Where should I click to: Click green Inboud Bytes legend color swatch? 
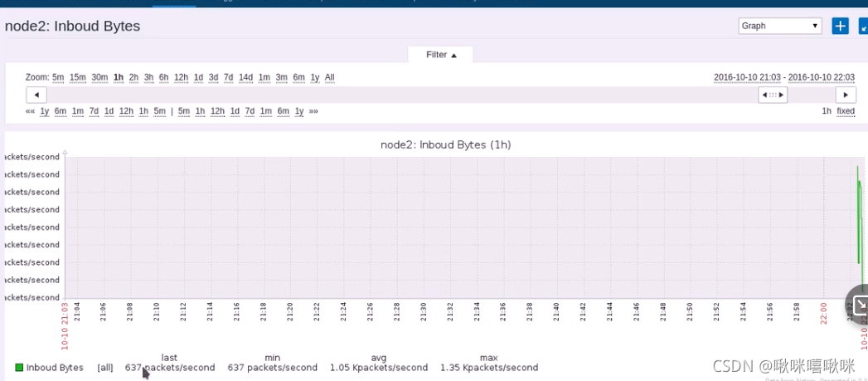19,367
